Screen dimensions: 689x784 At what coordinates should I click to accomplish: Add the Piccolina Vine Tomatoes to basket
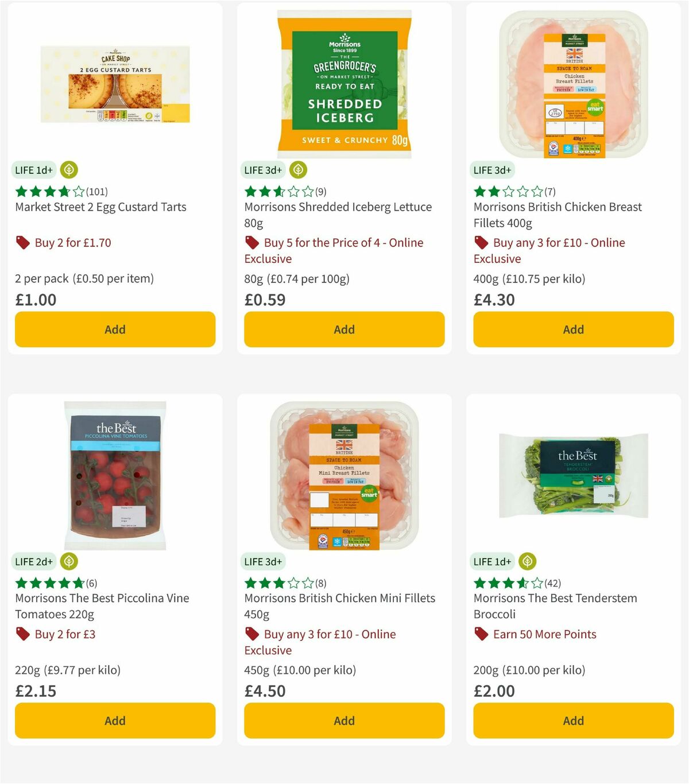tap(115, 720)
